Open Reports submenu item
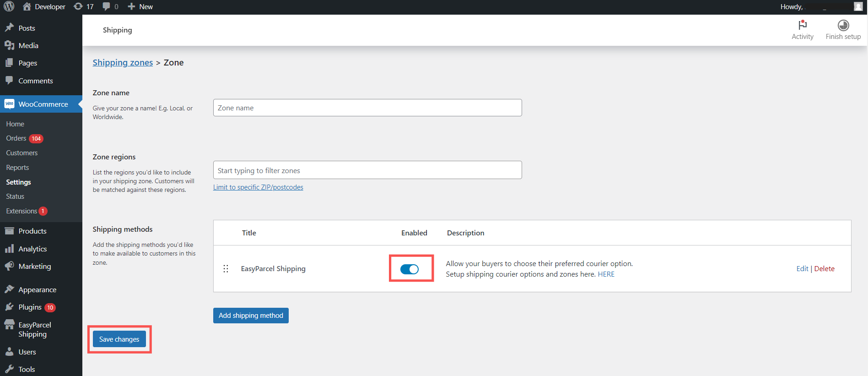The image size is (868, 376). 17,168
